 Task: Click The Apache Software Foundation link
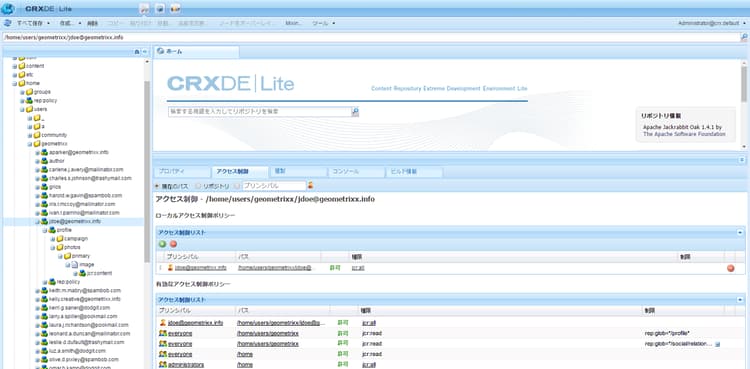pos(684,134)
